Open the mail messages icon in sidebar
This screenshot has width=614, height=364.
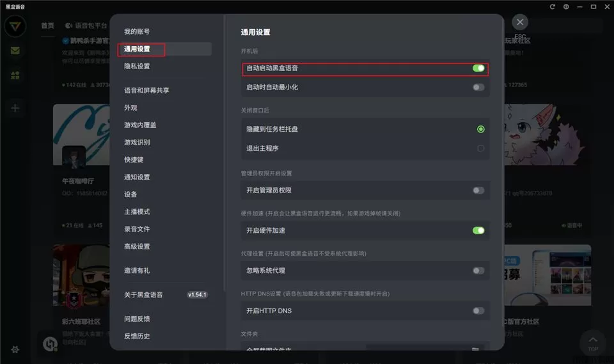click(x=15, y=51)
